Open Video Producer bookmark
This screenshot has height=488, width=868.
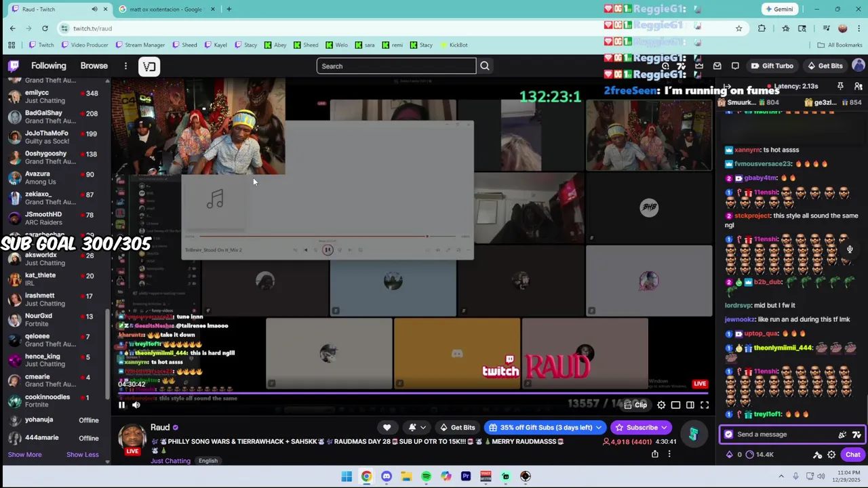pyautogui.click(x=85, y=45)
